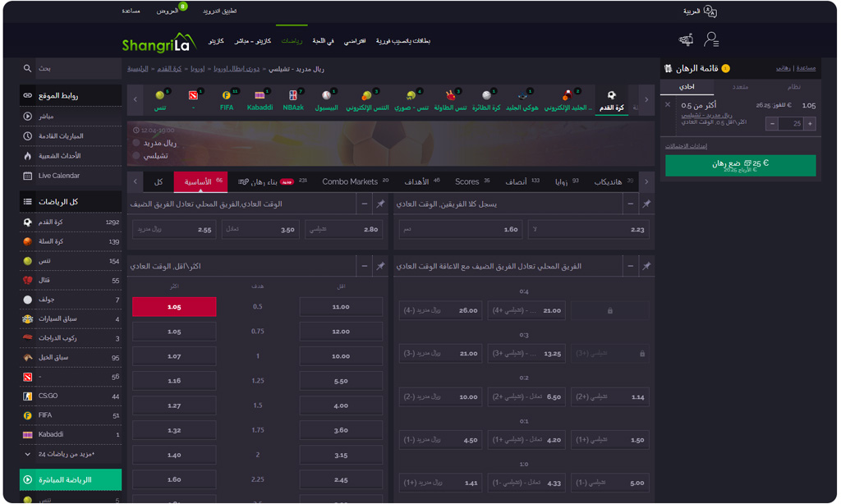Decrease the bet stake with minus

pyautogui.click(x=772, y=124)
